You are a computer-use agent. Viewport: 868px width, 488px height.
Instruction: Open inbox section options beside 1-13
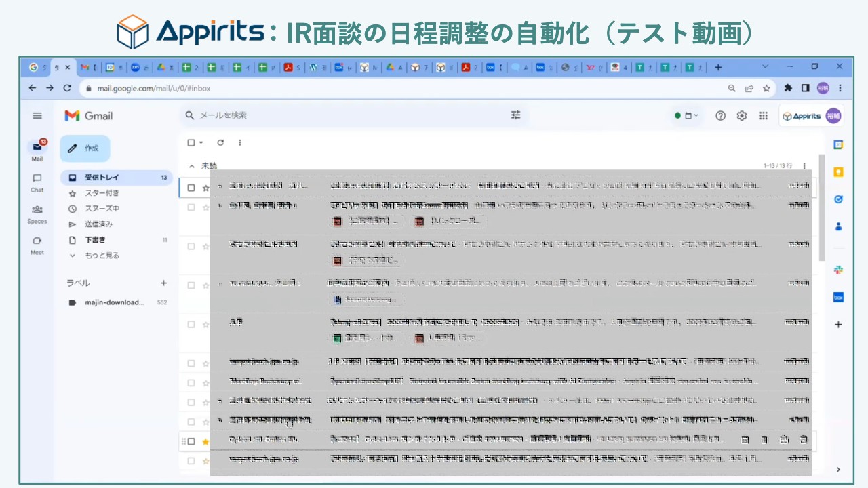805,166
